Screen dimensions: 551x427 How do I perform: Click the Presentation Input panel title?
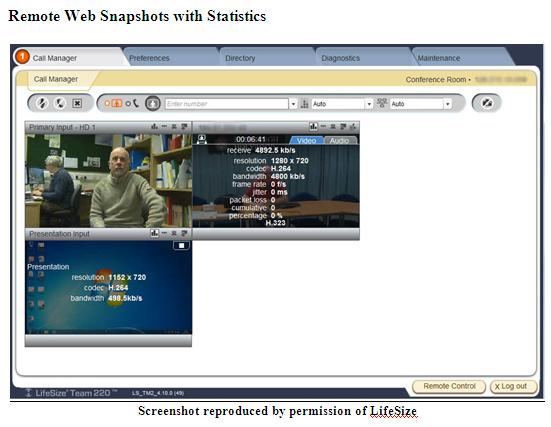59,234
